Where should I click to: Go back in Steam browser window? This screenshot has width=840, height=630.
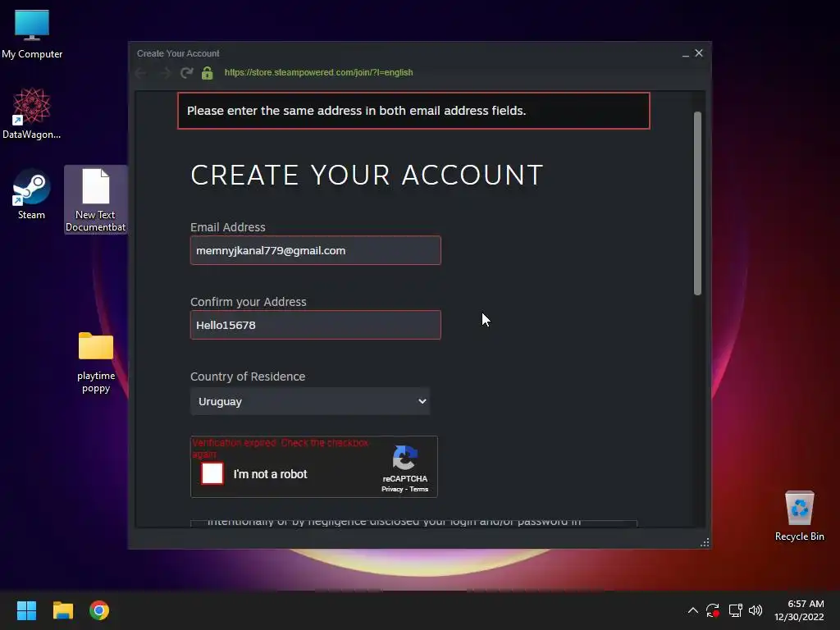pyautogui.click(x=141, y=73)
